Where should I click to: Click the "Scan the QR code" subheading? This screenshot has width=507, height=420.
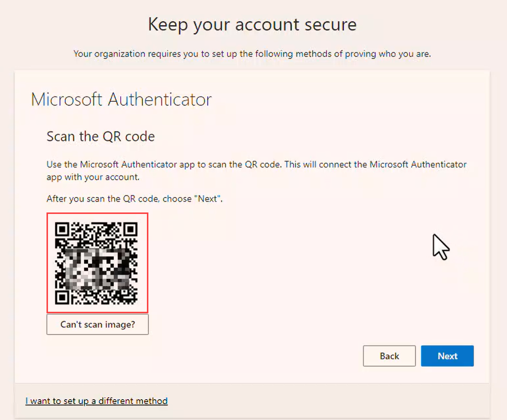click(100, 136)
